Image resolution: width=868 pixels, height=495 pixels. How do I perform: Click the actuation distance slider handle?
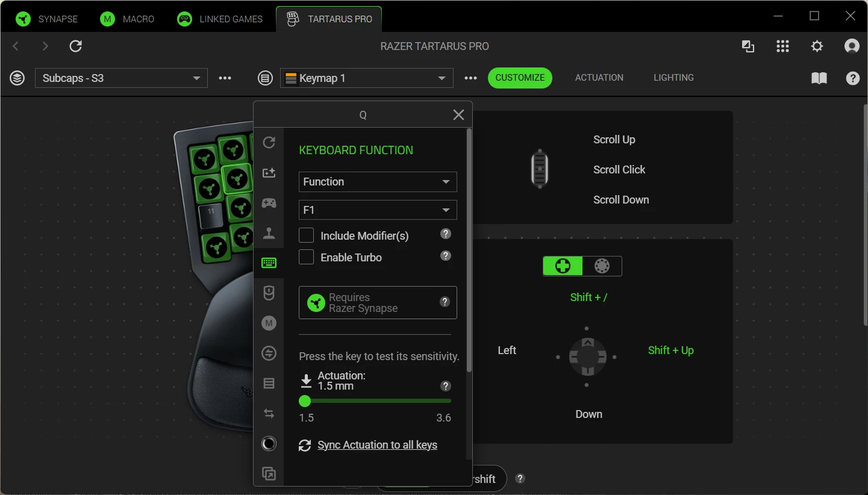[305, 401]
